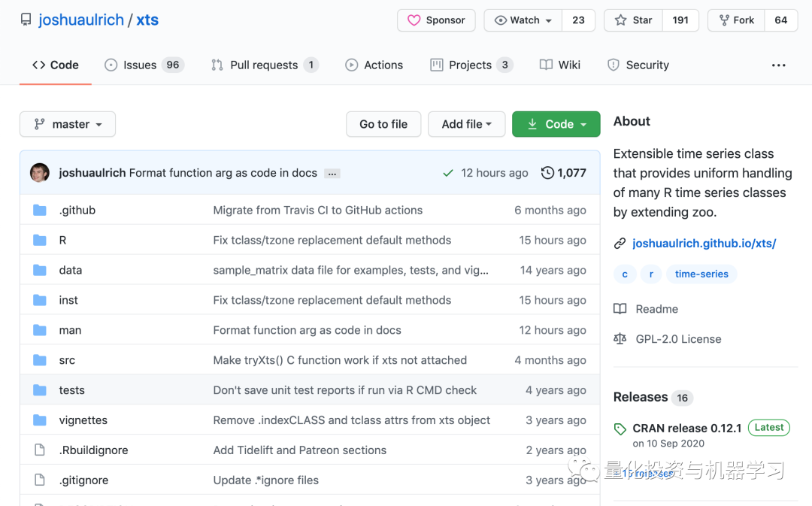Star the xts repository
This screenshot has width=812, height=506.
click(x=633, y=20)
